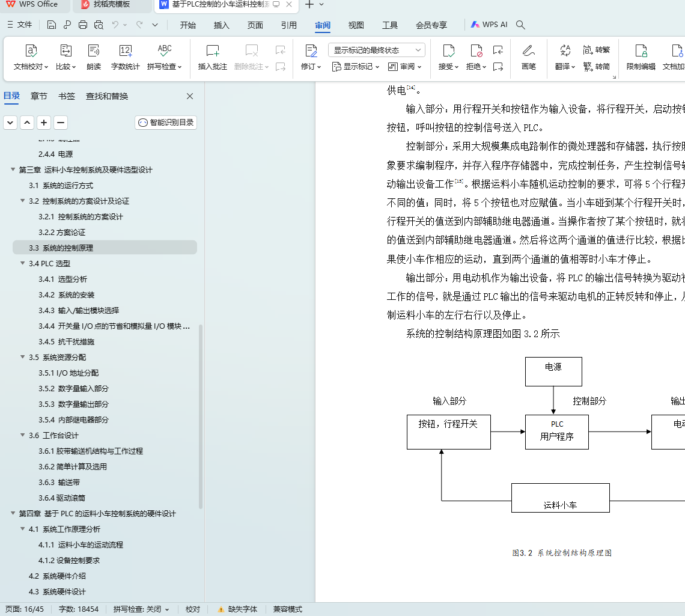Click the 缺失字体 warning
685x616 pixels.
(238, 609)
